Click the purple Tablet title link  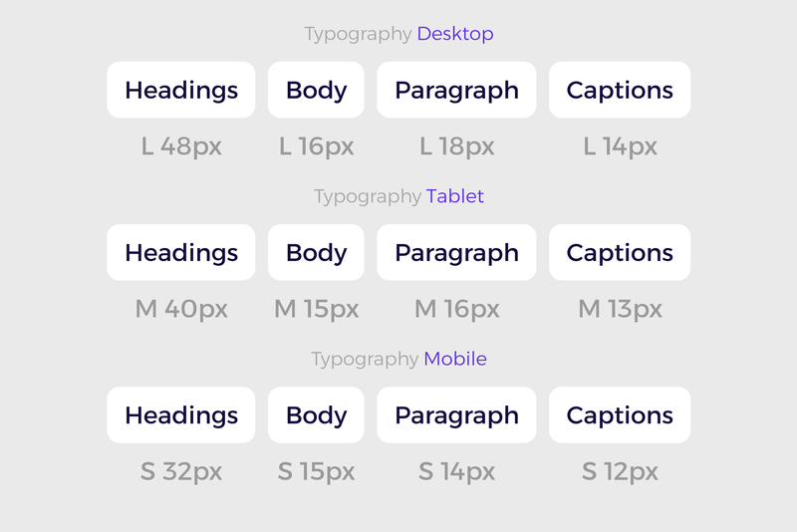(x=455, y=196)
